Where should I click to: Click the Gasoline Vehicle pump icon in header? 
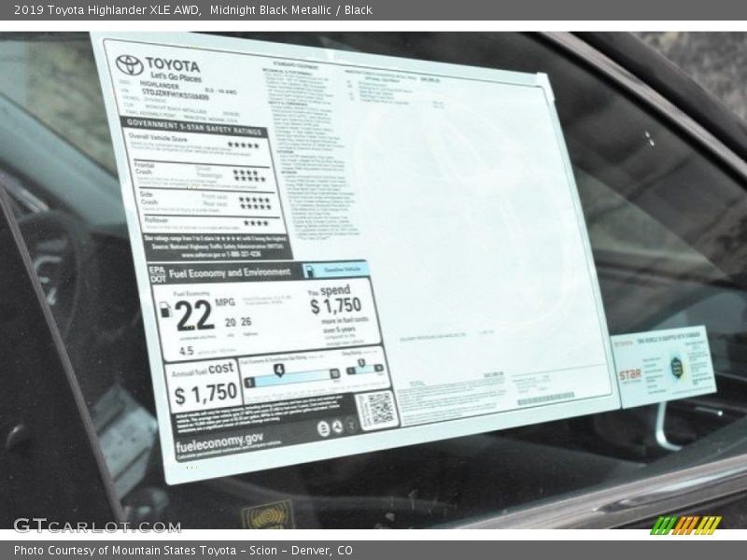click(x=309, y=271)
